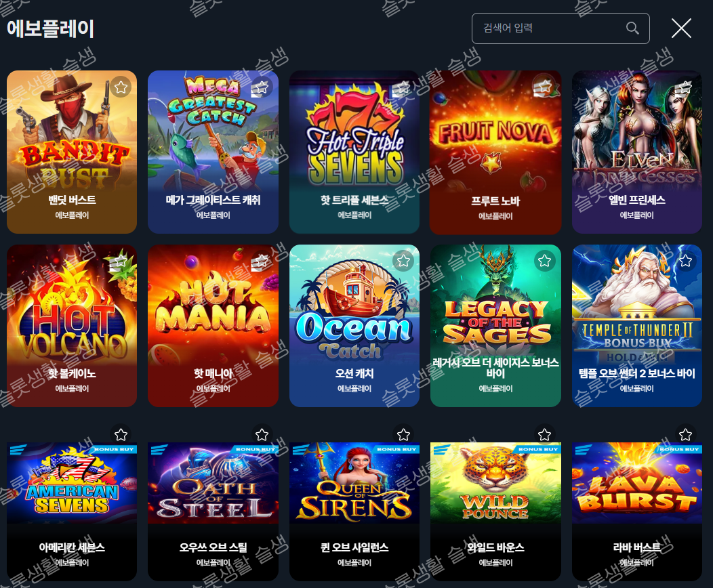Launch the Wild Pounce game

click(x=495, y=511)
